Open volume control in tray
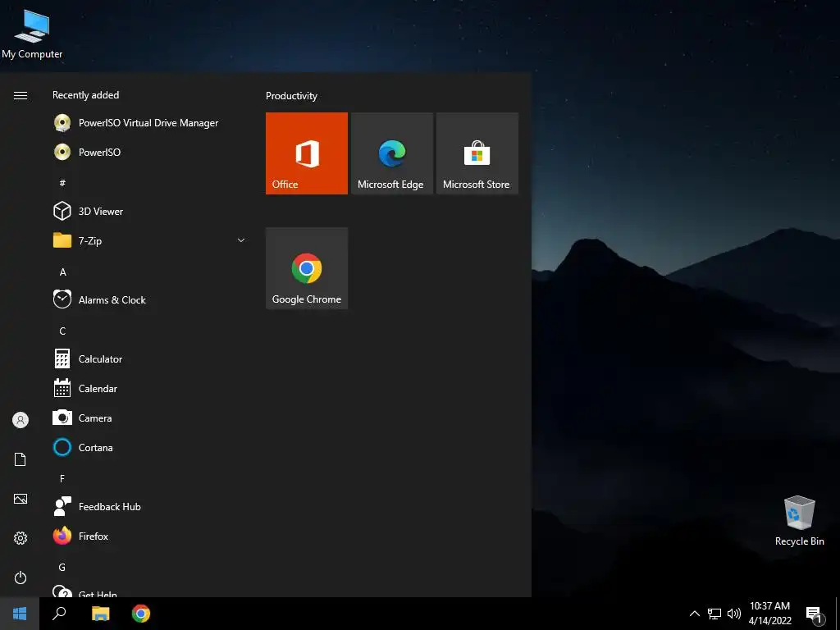The width and height of the screenshot is (840, 630). pyautogui.click(x=733, y=614)
